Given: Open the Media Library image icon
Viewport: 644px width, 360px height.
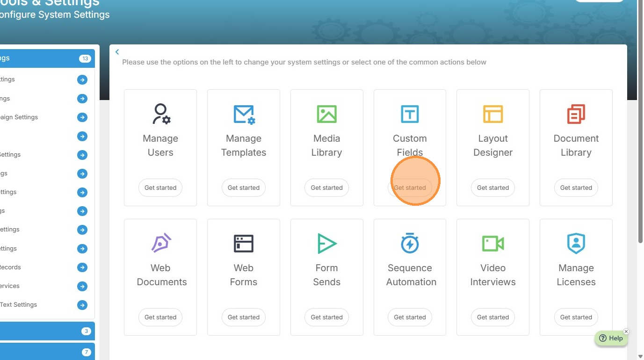Looking at the screenshot, I should [x=326, y=114].
